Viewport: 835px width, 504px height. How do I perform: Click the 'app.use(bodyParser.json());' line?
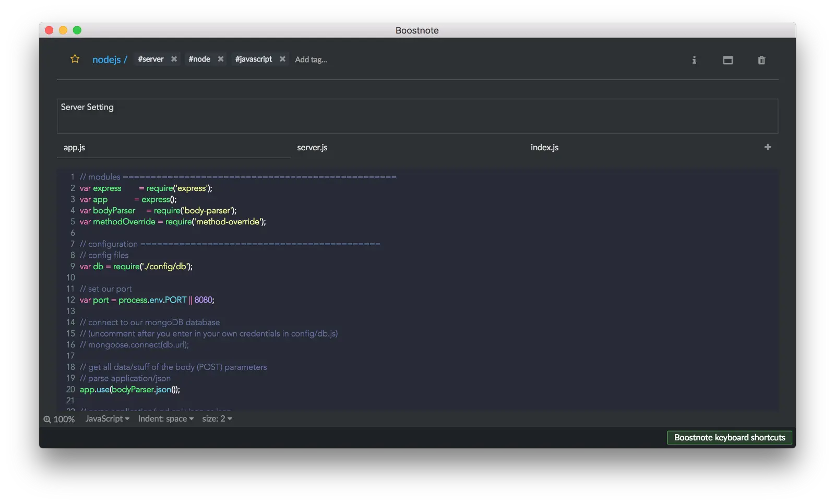(x=130, y=390)
